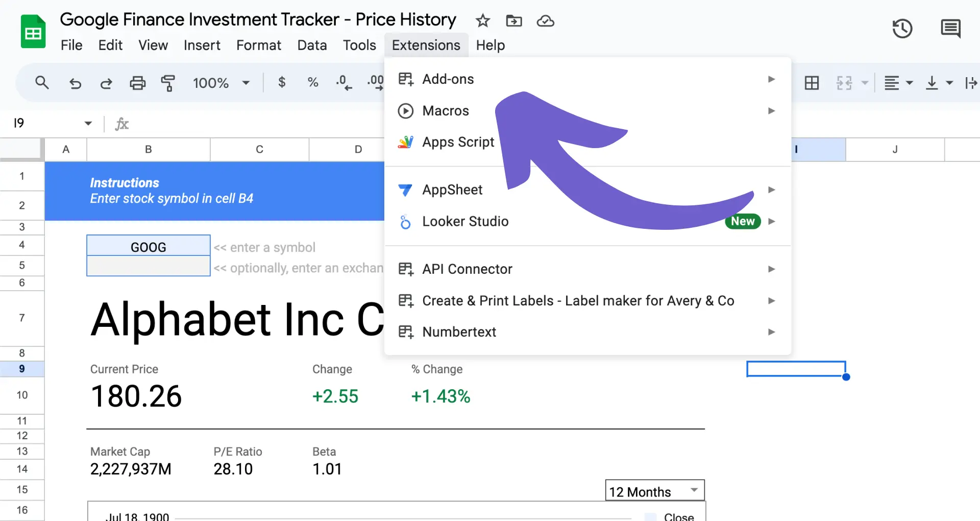The height and width of the screenshot is (521, 980).
Task: Format as percent
Action: (x=313, y=82)
